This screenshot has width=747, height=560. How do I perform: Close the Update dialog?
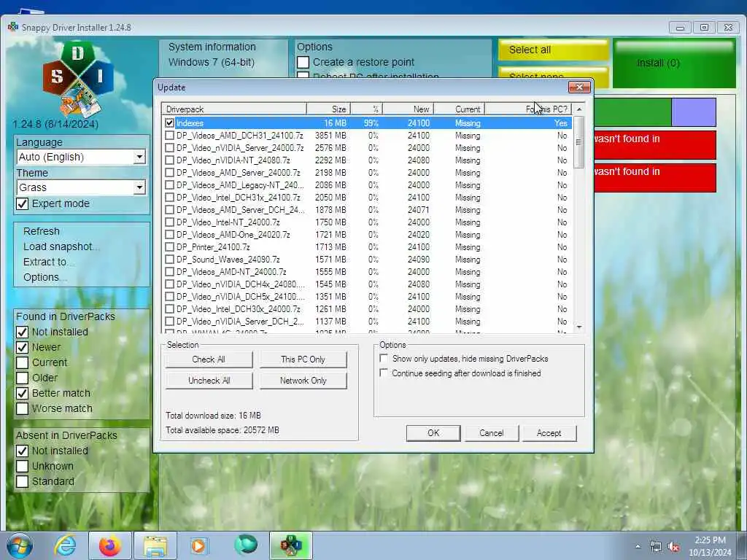pyautogui.click(x=579, y=87)
